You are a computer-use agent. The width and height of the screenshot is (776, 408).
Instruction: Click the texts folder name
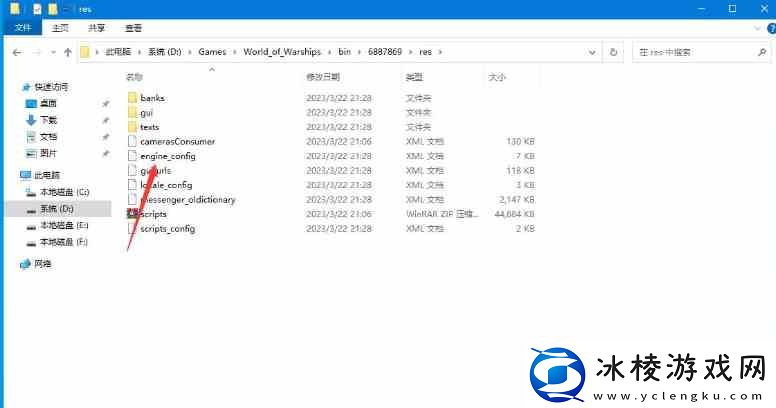[x=149, y=127]
